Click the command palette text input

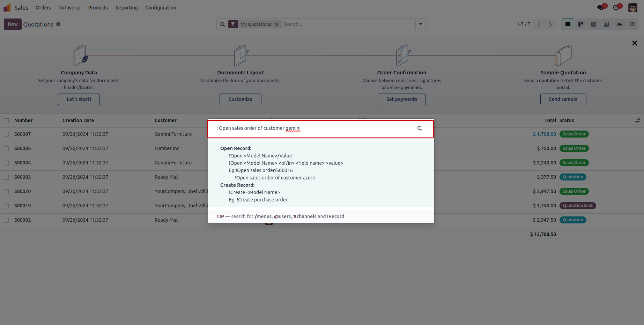(314, 128)
